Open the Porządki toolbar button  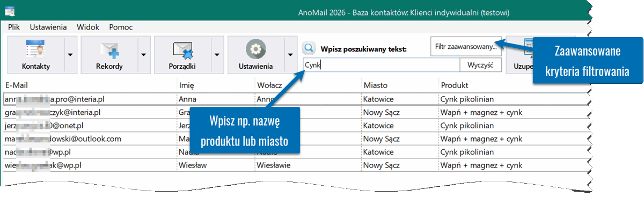click(x=182, y=55)
